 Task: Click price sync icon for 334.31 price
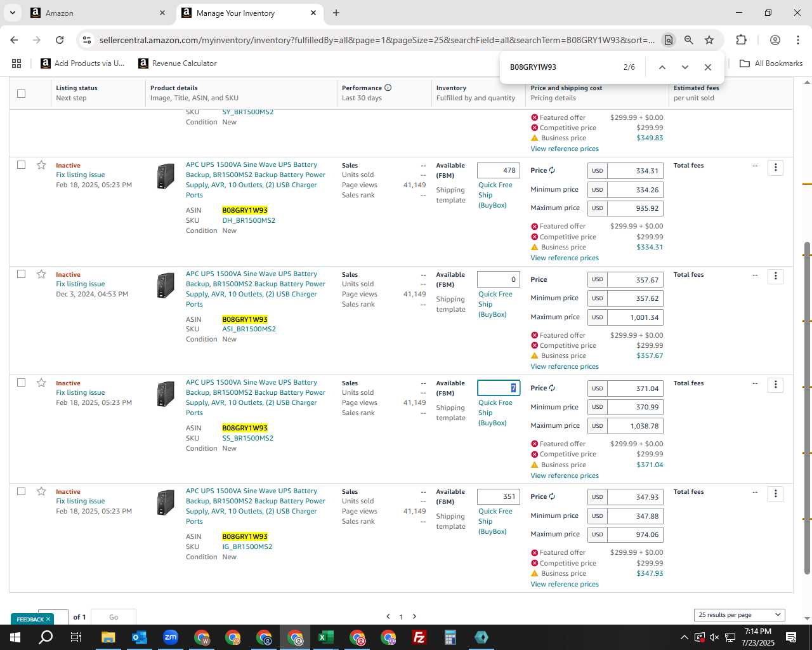pyautogui.click(x=552, y=170)
